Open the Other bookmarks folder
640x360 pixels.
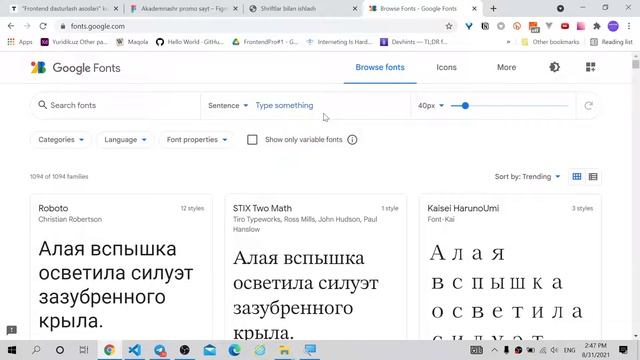click(550, 42)
